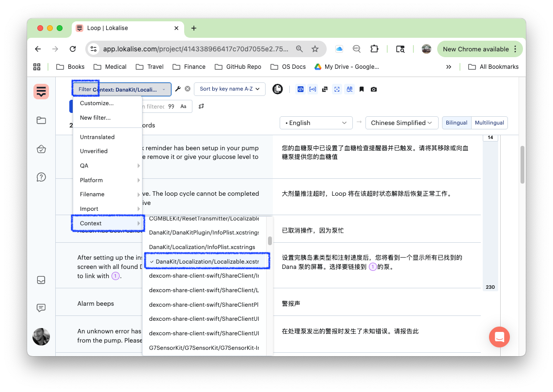Click Customize... in the filter menu
The height and width of the screenshot is (392, 553).
pyautogui.click(x=97, y=103)
